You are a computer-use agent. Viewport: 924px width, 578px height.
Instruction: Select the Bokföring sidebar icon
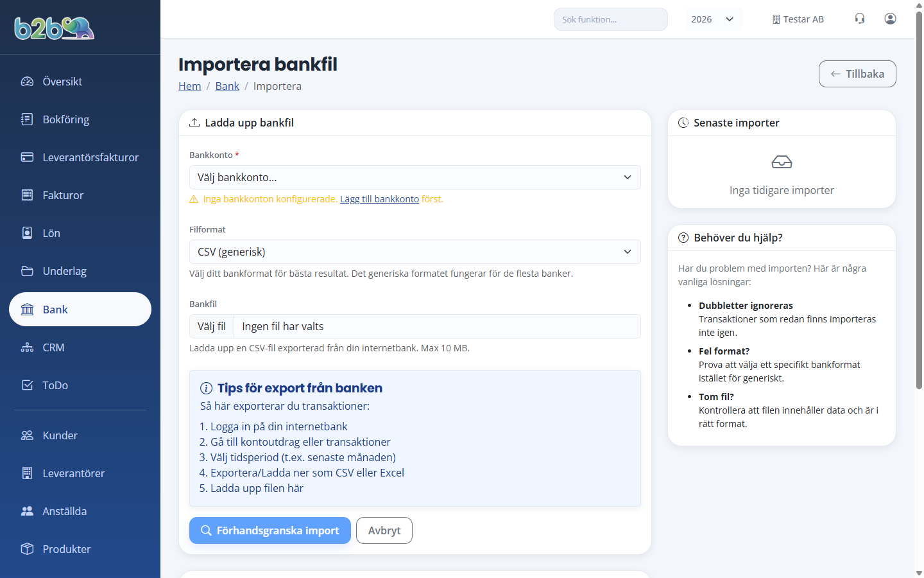(27, 119)
